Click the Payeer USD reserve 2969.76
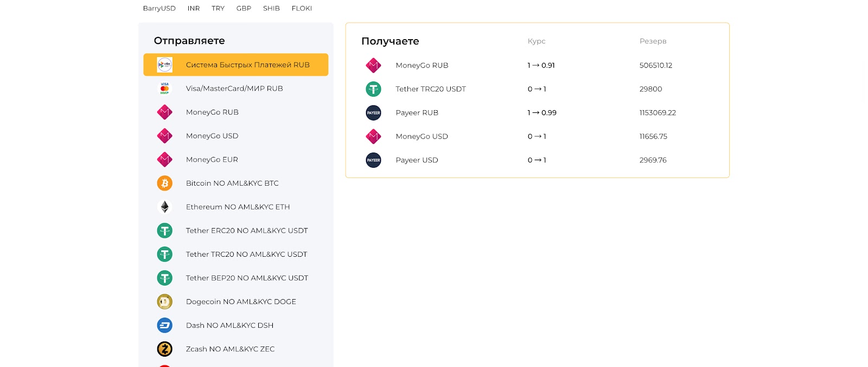Image resolution: width=868 pixels, height=367 pixels. [x=653, y=160]
